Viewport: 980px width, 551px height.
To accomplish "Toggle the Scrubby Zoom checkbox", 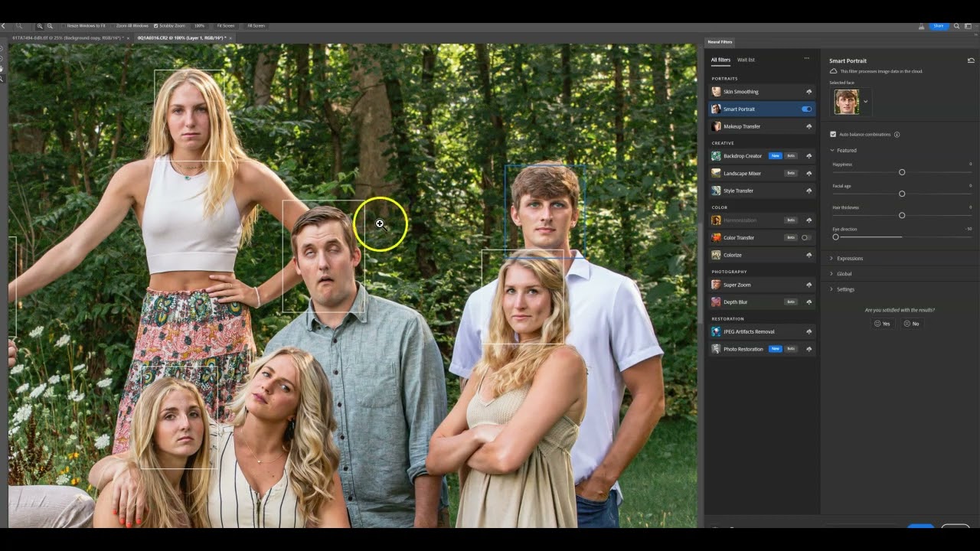I will 156,26.
